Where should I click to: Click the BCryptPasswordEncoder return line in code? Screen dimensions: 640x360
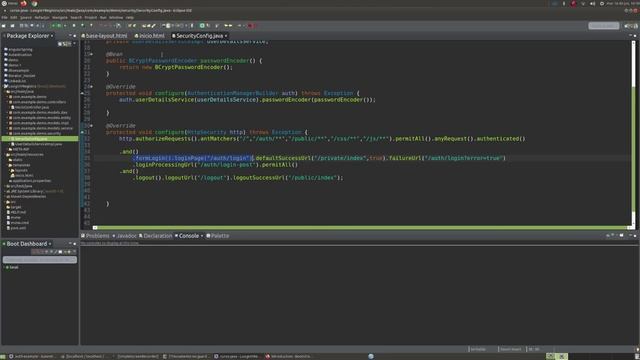pyautogui.click(x=176, y=67)
